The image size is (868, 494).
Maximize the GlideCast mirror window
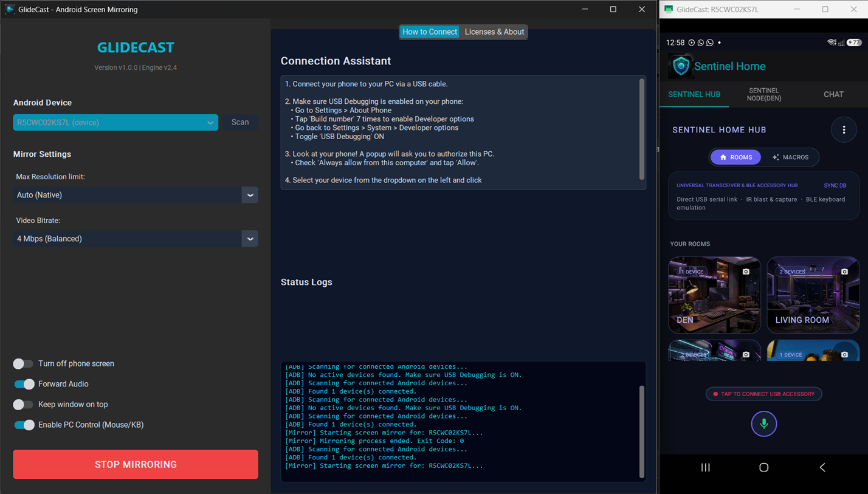[825, 9]
